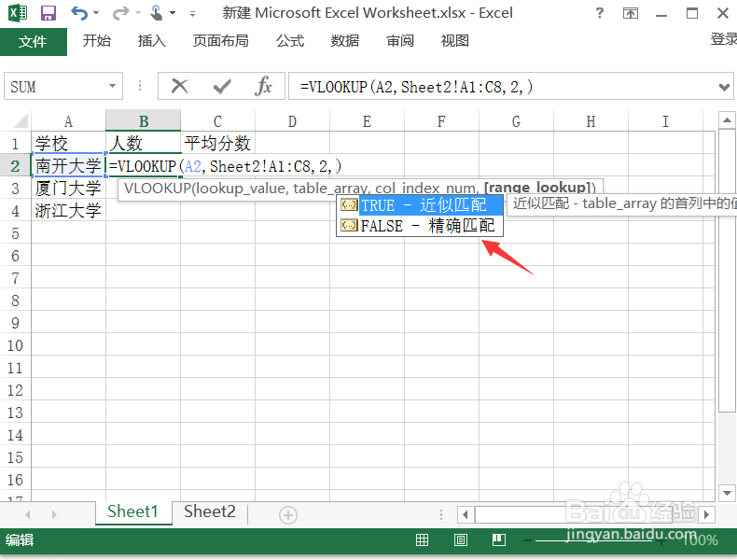Switch to Normal view in status bar
The image size is (737, 560).
tap(422, 539)
